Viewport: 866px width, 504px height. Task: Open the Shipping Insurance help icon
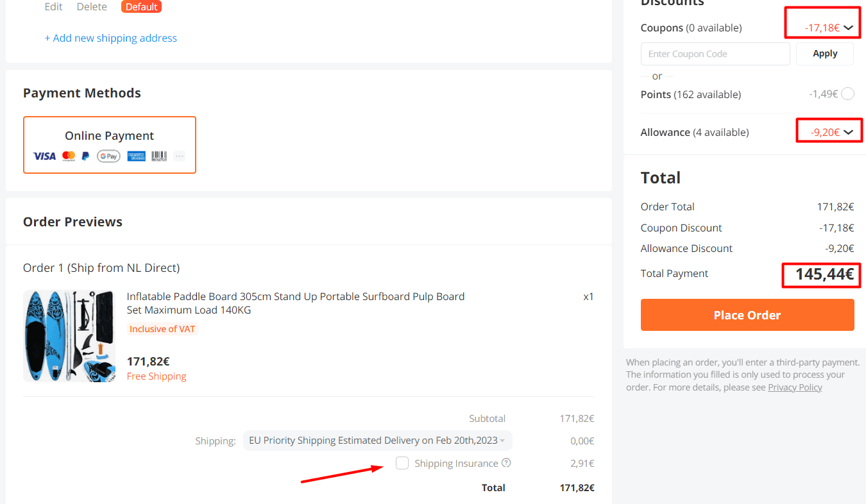click(x=506, y=463)
